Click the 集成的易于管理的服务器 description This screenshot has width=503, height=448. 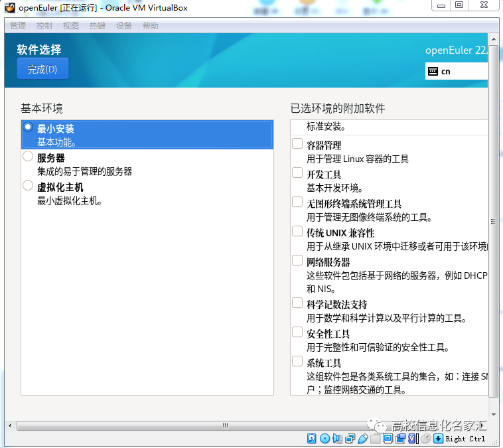85,172
